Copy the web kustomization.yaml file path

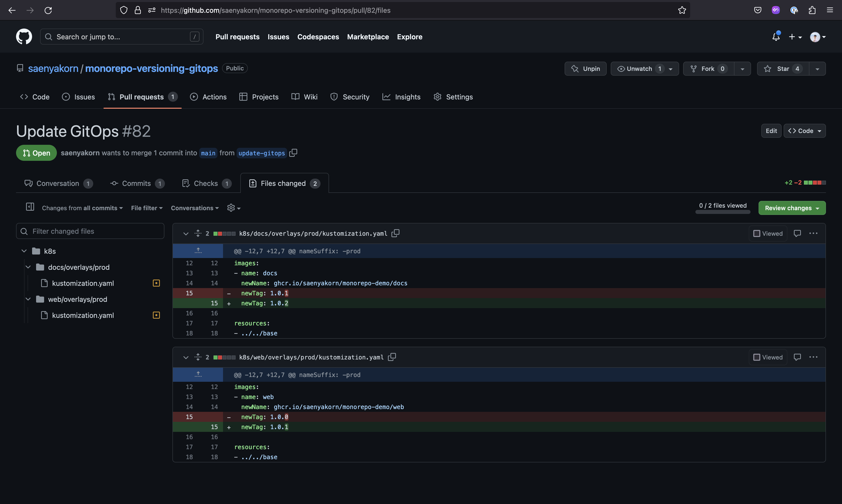pyautogui.click(x=392, y=357)
